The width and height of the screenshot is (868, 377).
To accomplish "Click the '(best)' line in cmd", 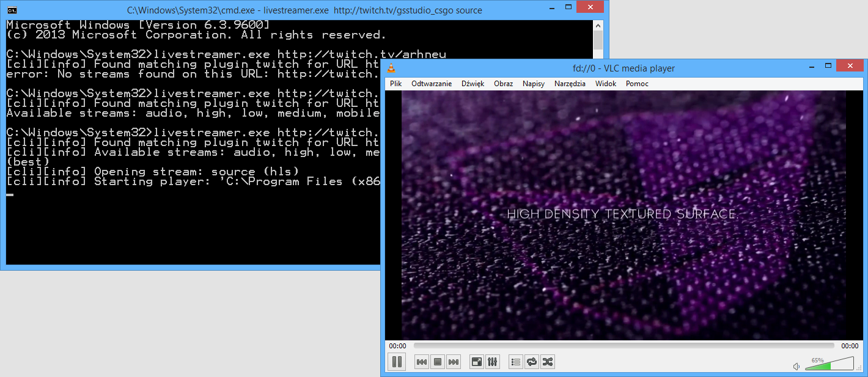I will pyautogui.click(x=28, y=162).
